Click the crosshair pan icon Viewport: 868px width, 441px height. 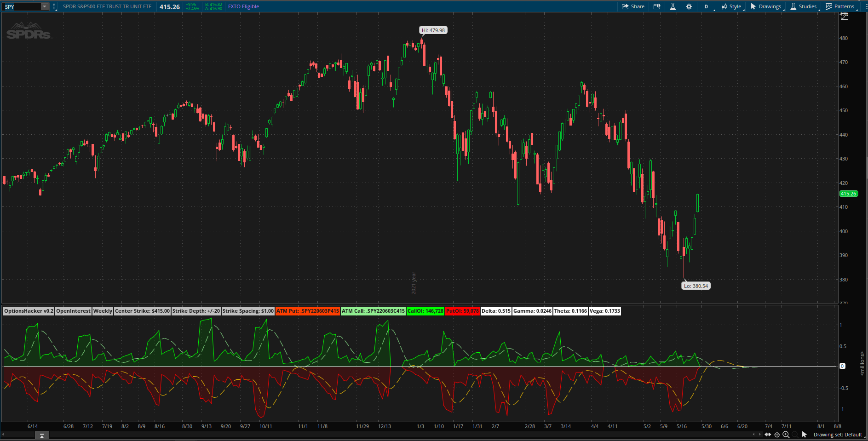coord(777,435)
